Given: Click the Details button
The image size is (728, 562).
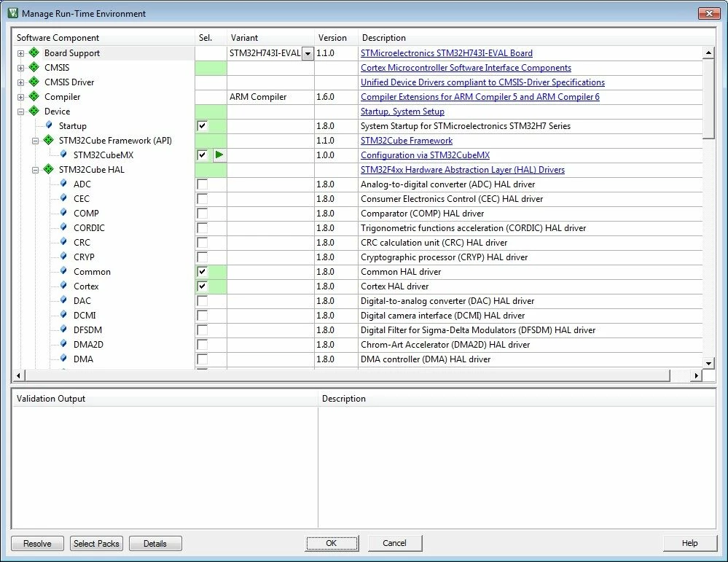Looking at the screenshot, I should pos(155,544).
